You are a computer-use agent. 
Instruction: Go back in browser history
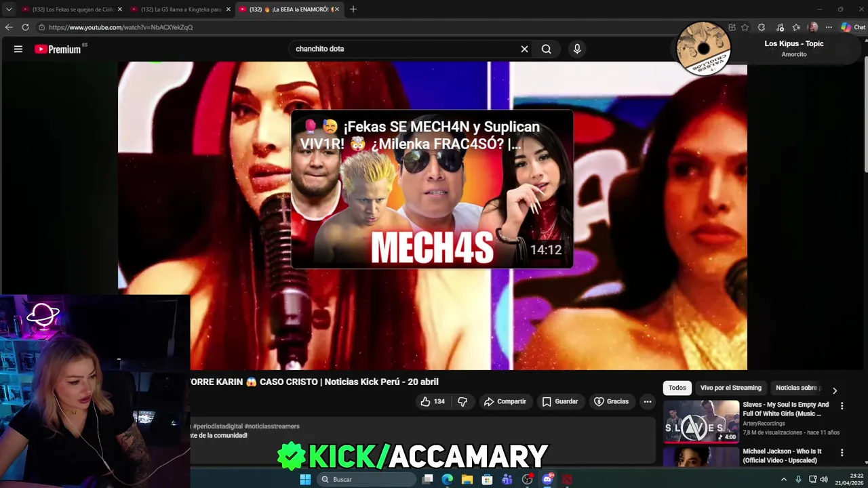tap(9, 27)
